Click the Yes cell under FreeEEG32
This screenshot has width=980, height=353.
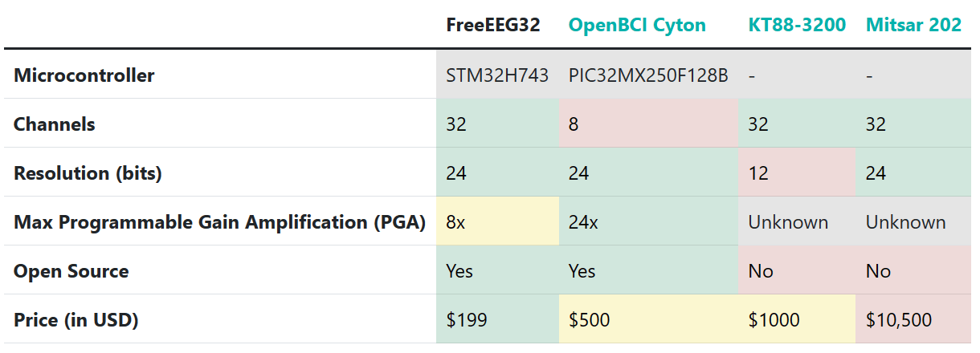[497, 271]
